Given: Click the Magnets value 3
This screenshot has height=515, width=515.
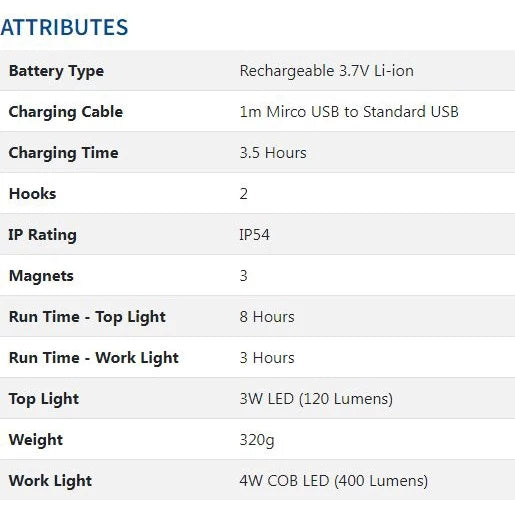Looking at the screenshot, I should point(244,276).
